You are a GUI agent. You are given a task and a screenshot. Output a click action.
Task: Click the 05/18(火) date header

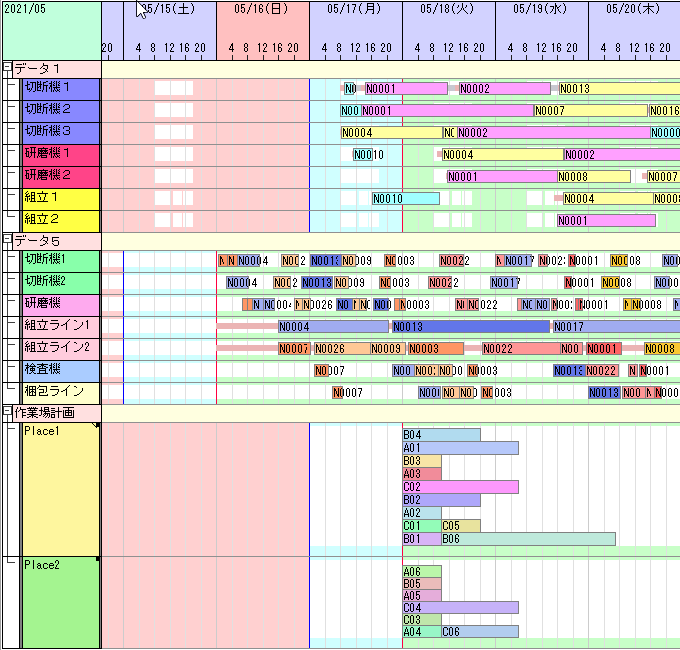pos(449,9)
